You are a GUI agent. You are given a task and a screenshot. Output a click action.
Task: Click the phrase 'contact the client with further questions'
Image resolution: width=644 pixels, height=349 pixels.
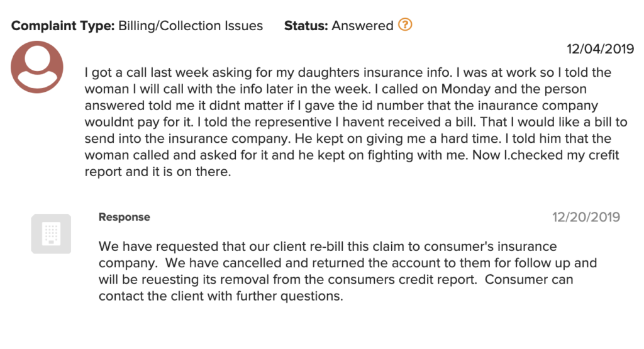[x=219, y=296]
